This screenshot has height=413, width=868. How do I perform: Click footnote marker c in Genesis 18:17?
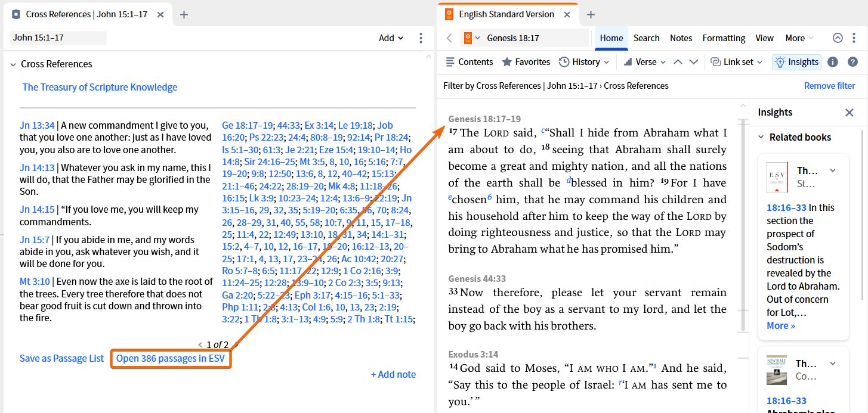(x=543, y=131)
